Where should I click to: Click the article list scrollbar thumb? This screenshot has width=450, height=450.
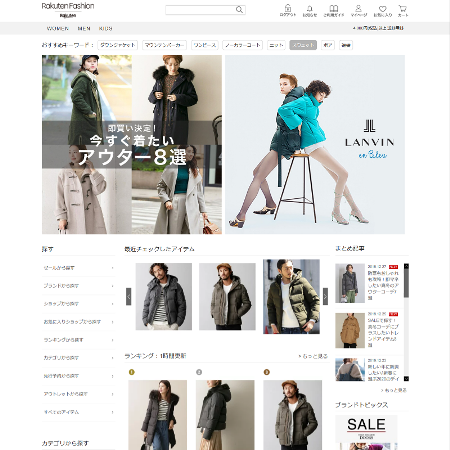[406, 283]
